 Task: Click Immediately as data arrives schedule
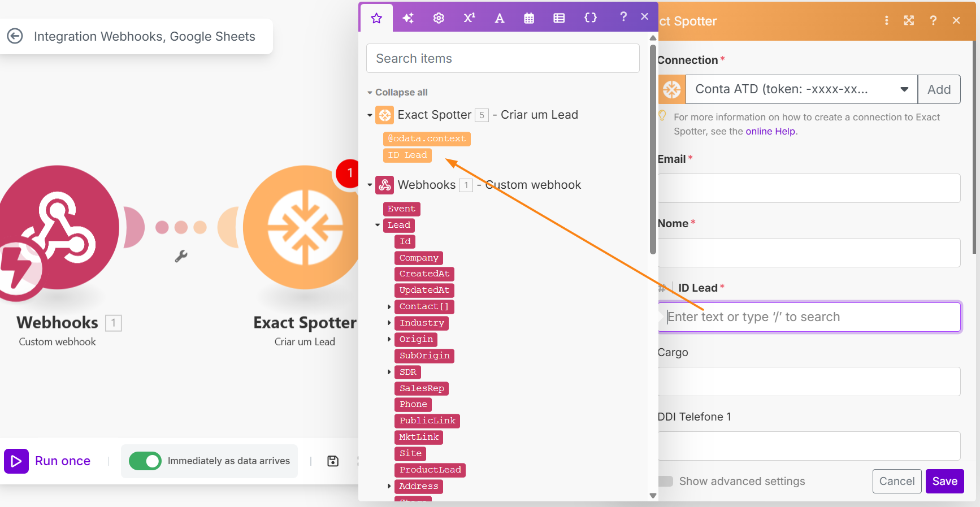coord(229,461)
